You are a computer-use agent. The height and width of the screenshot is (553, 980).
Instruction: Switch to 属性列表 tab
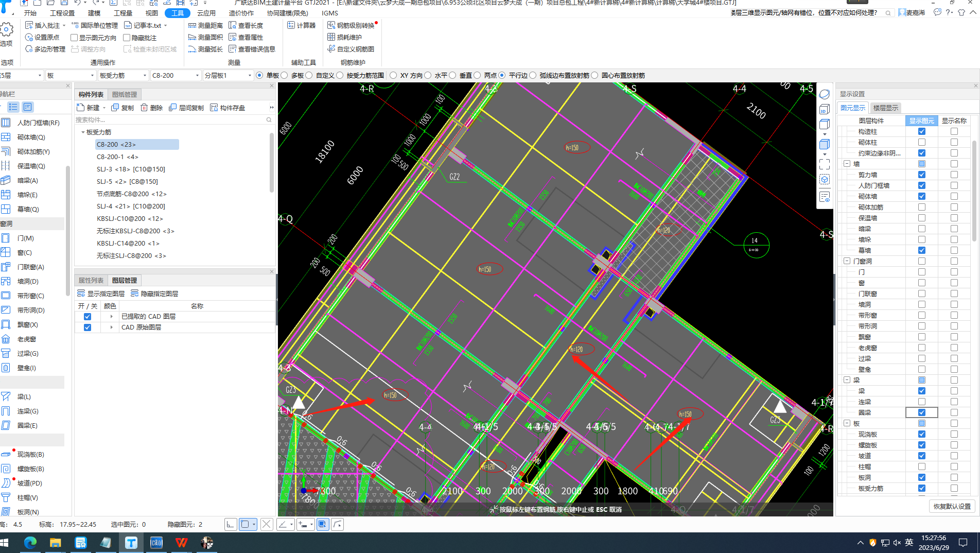coord(91,280)
